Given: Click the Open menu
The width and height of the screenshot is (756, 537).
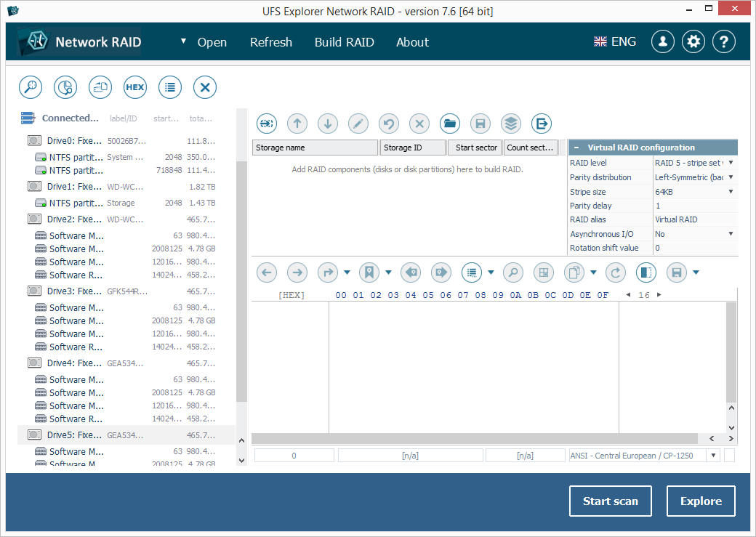Looking at the screenshot, I should click(x=212, y=42).
